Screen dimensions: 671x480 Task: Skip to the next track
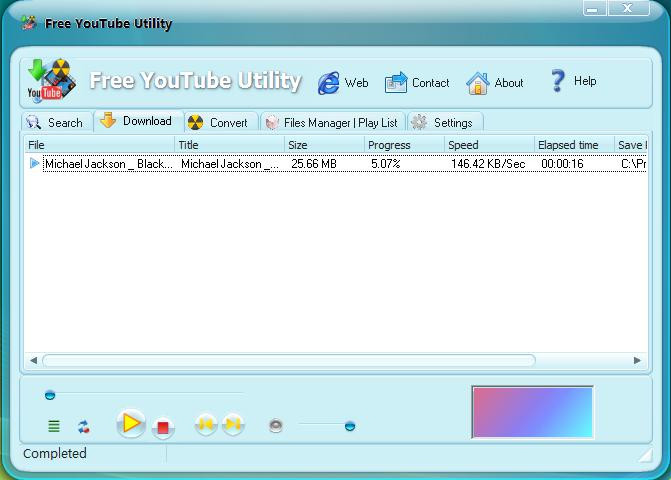[x=233, y=424]
